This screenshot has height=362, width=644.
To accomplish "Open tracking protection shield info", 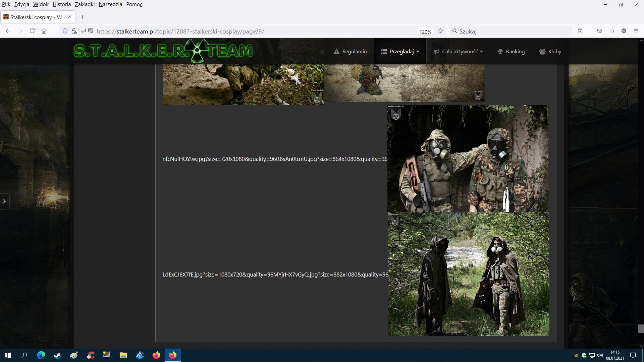I will coord(65,31).
